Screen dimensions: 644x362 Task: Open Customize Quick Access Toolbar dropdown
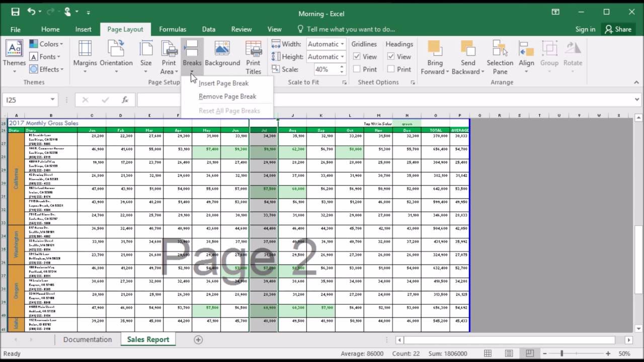[89, 13]
